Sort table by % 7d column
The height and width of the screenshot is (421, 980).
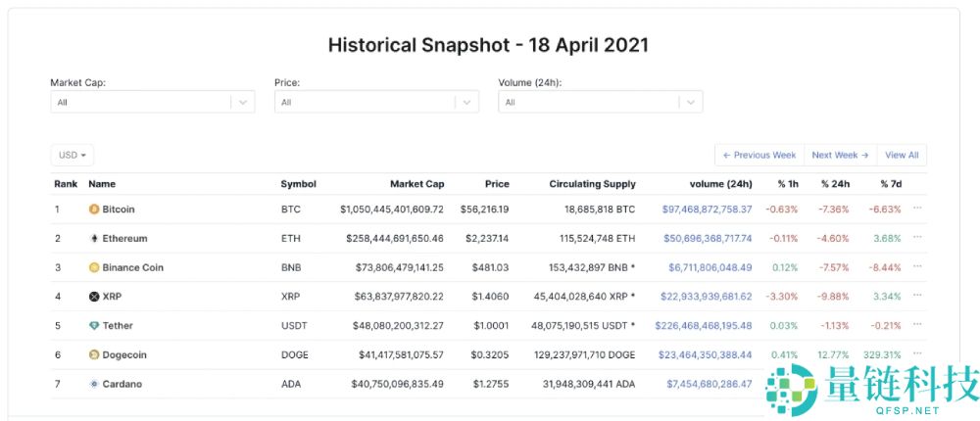890,184
